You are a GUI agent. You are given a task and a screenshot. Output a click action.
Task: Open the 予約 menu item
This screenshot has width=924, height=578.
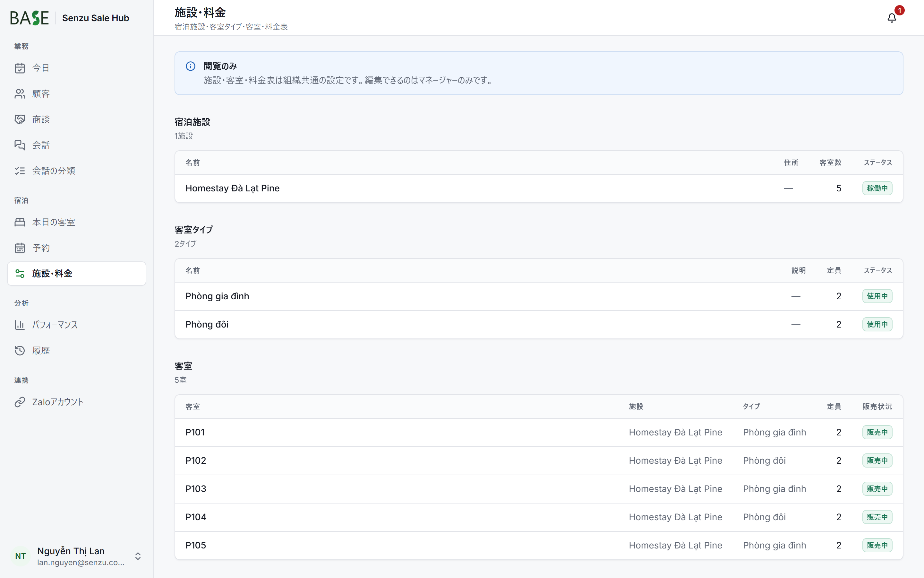pyautogui.click(x=76, y=248)
